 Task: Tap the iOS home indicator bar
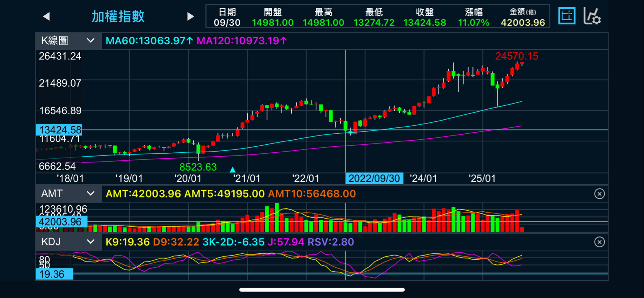322,290
